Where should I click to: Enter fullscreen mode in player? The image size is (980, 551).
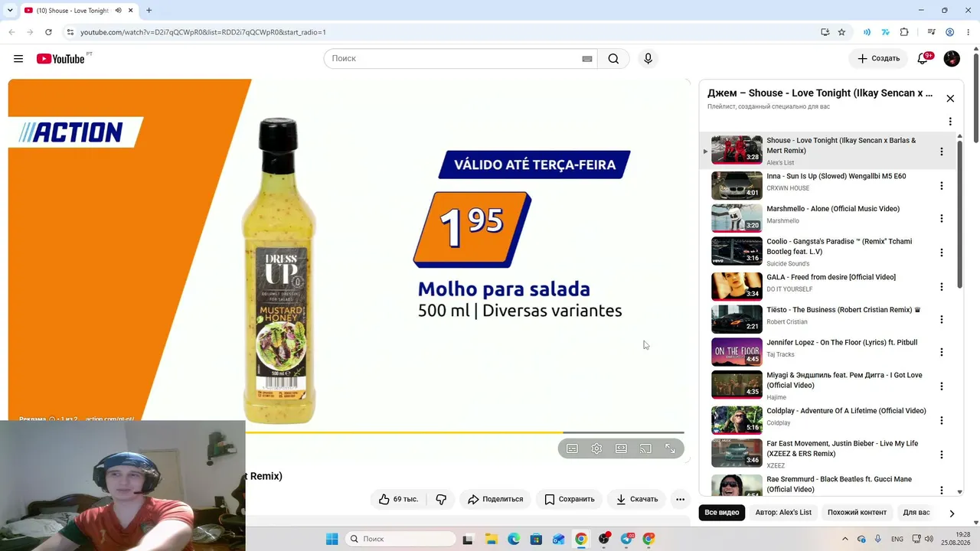click(x=670, y=449)
